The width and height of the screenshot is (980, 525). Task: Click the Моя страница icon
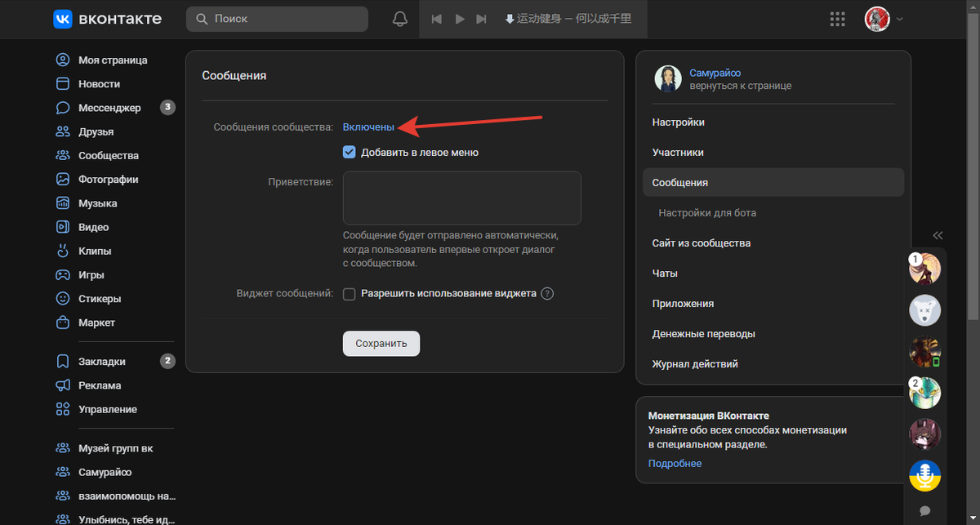tap(63, 60)
